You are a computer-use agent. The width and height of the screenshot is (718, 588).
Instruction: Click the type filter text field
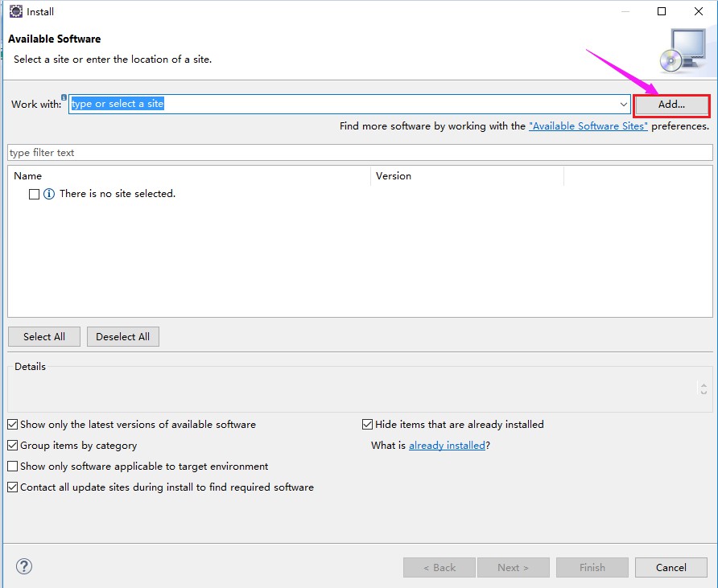tap(360, 152)
